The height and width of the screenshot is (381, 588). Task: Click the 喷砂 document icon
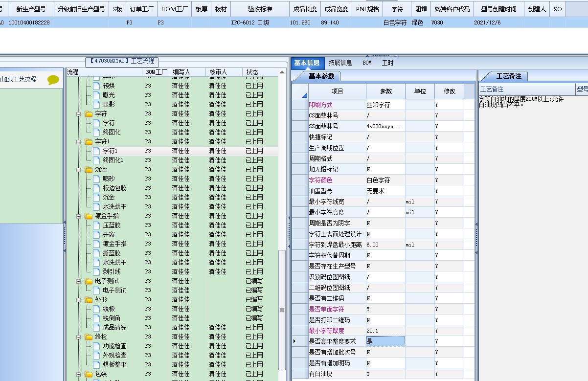[96, 179]
